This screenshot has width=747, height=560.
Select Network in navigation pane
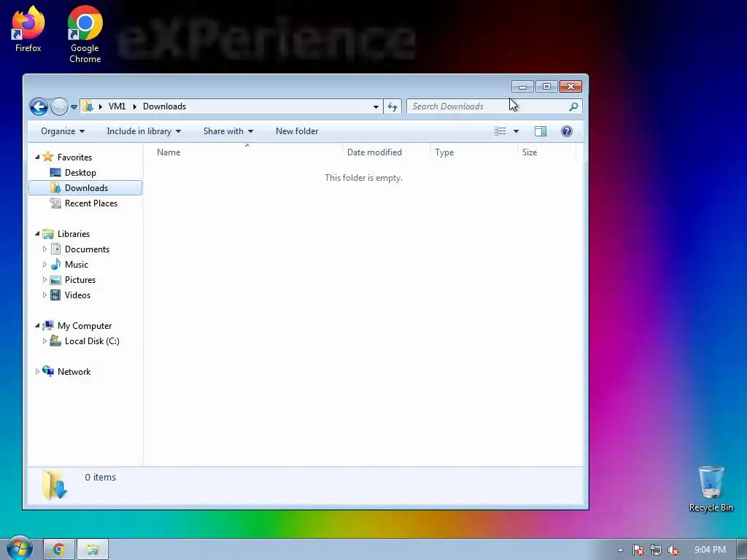[x=74, y=371]
